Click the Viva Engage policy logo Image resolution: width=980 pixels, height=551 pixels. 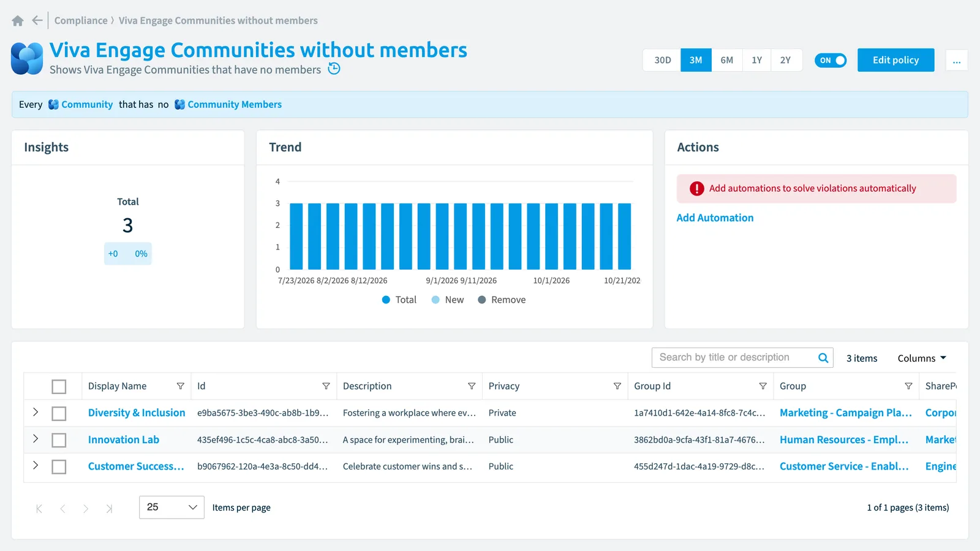click(x=27, y=59)
